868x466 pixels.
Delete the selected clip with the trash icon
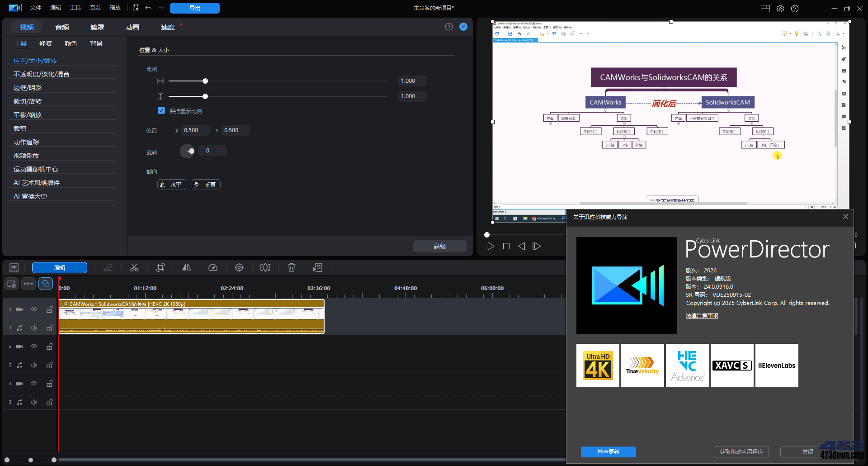[292, 267]
